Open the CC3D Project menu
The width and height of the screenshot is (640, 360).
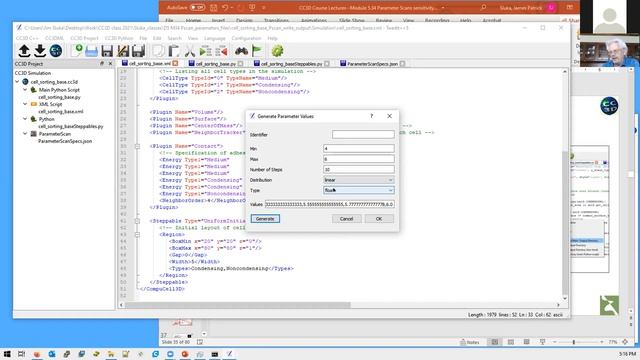coord(84,38)
